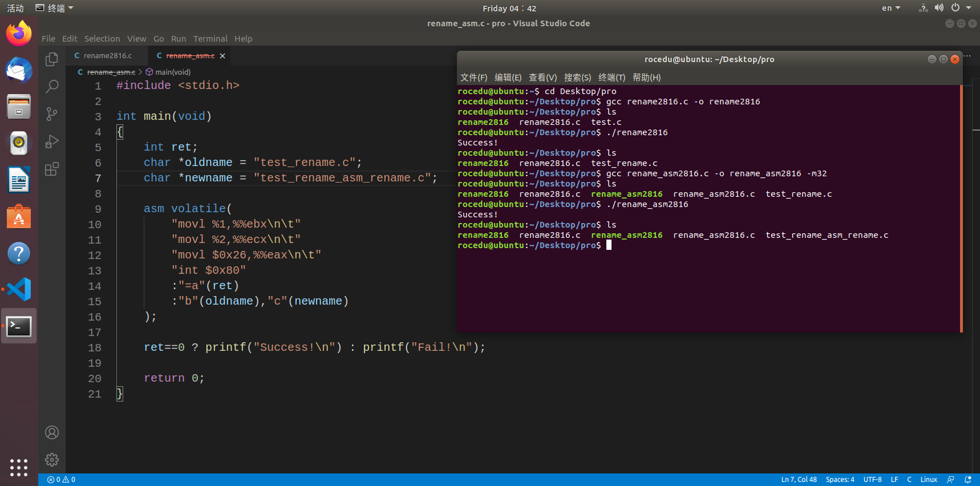Click line number 13 in the gutter
Screen dimensions: 980x486
[95, 271]
